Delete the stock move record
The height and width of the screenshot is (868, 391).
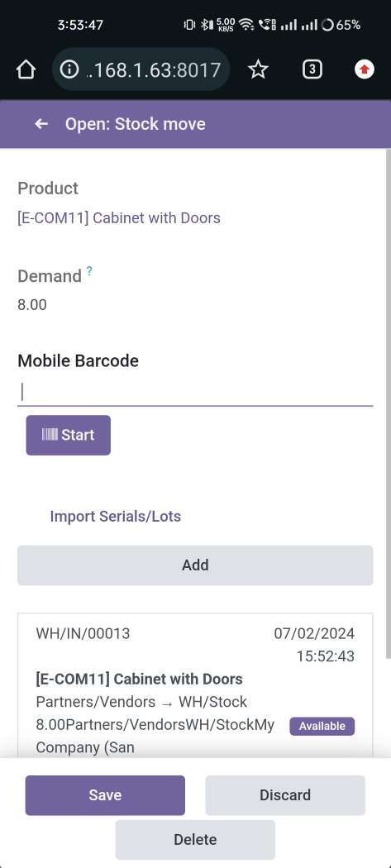(x=195, y=839)
